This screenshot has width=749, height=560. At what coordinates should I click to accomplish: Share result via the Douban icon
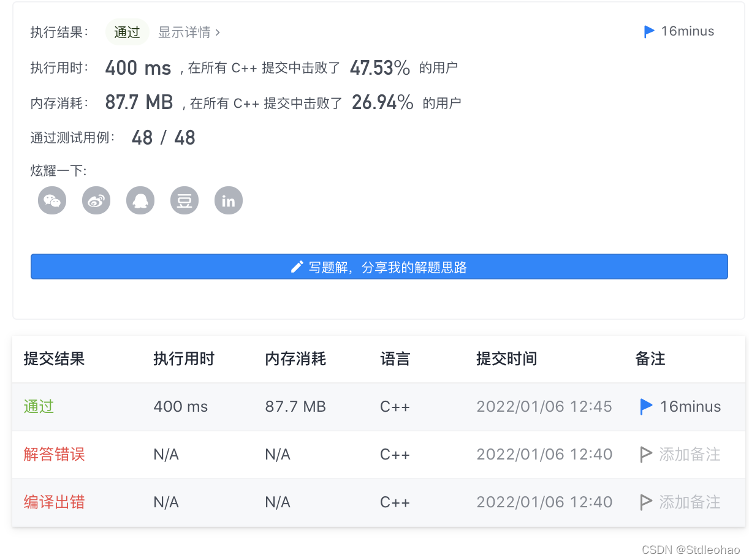coord(184,200)
